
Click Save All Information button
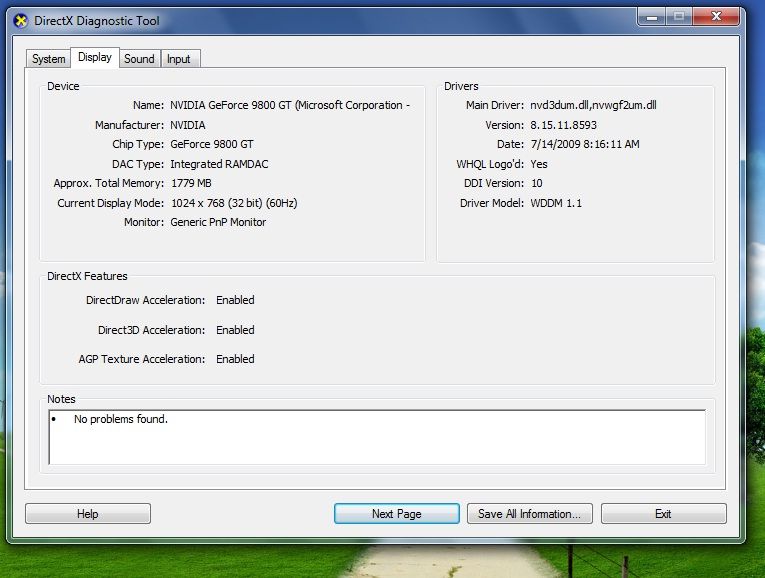pos(530,514)
